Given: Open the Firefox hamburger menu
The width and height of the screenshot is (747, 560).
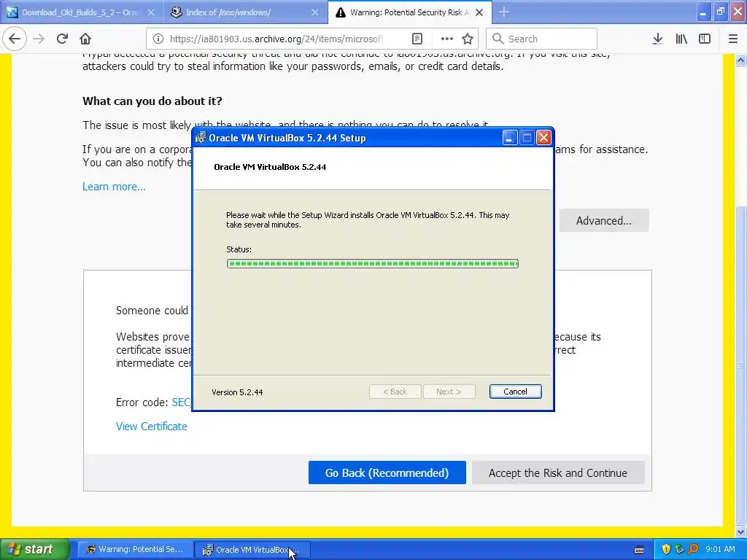Looking at the screenshot, I should pos(733,39).
